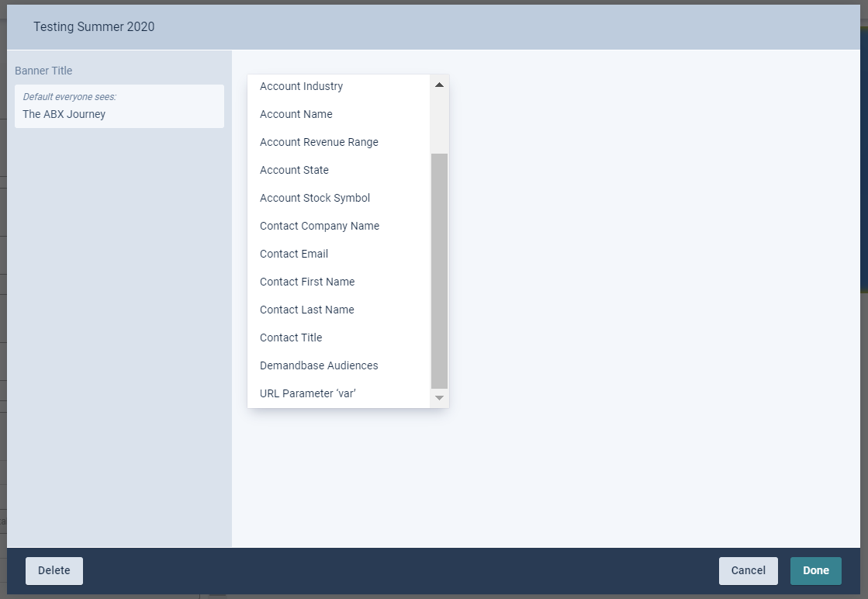
Task: Pick the Contact Title option
Action: coord(290,338)
